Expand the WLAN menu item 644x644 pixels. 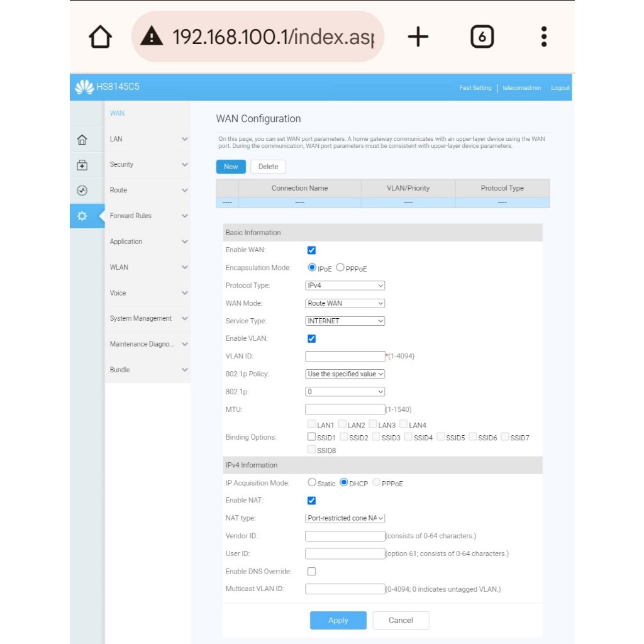[148, 267]
